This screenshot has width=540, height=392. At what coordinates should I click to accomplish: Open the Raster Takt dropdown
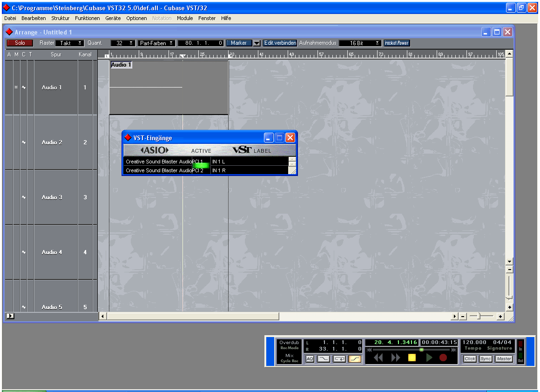pos(70,43)
